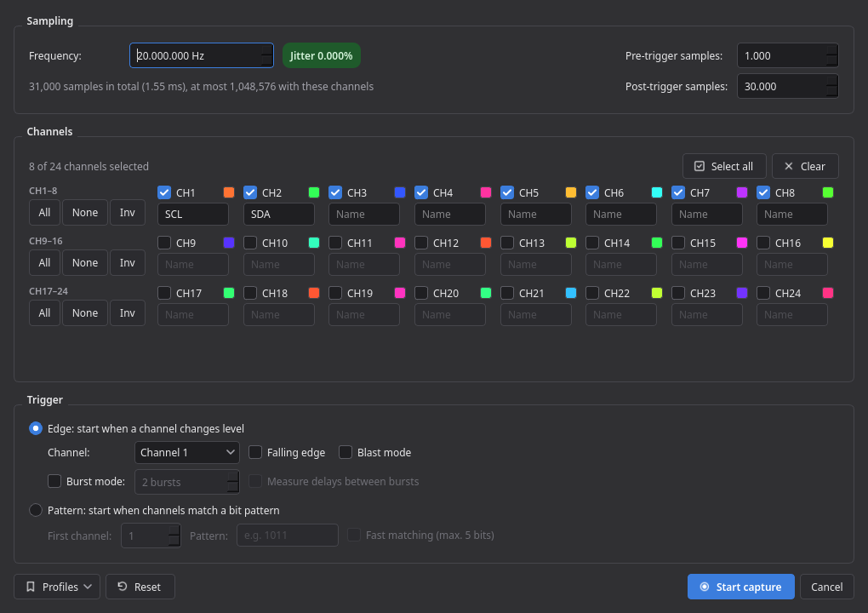Open the trigger Channel dropdown
The width and height of the screenshot is (868, 613).
(187, 452)
